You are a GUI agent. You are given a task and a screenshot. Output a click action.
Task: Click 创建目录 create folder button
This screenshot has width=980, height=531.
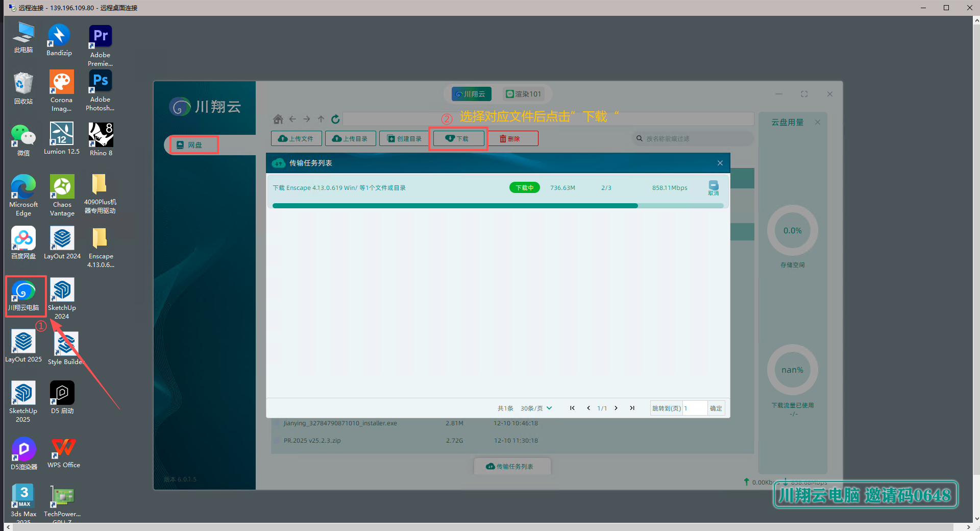(x=405, y=138)
